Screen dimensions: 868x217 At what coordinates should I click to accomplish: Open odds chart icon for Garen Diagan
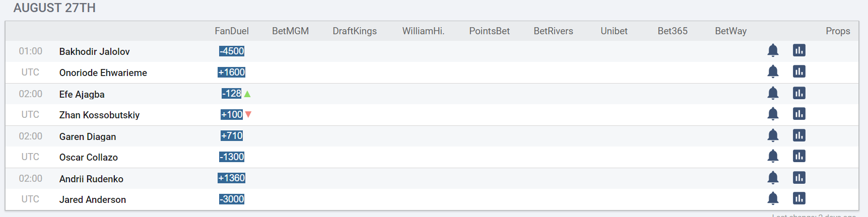(799, 135)
